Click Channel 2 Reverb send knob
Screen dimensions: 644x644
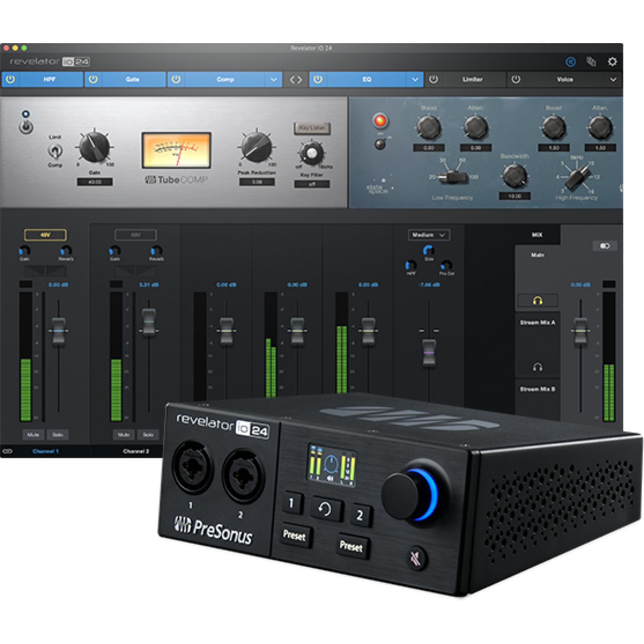pyautogui.click(x=156, y=250)
